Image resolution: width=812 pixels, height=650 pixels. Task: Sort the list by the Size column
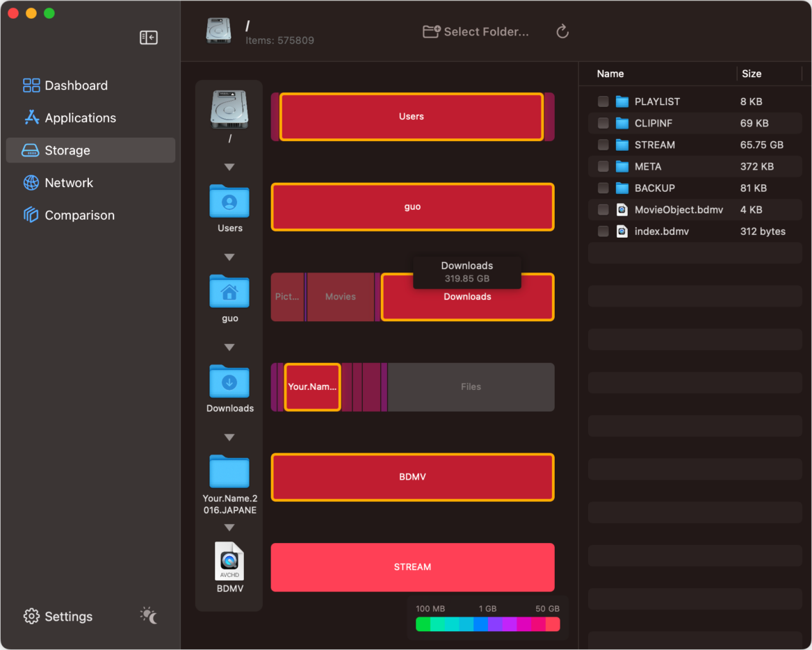(x=752, y=74)
